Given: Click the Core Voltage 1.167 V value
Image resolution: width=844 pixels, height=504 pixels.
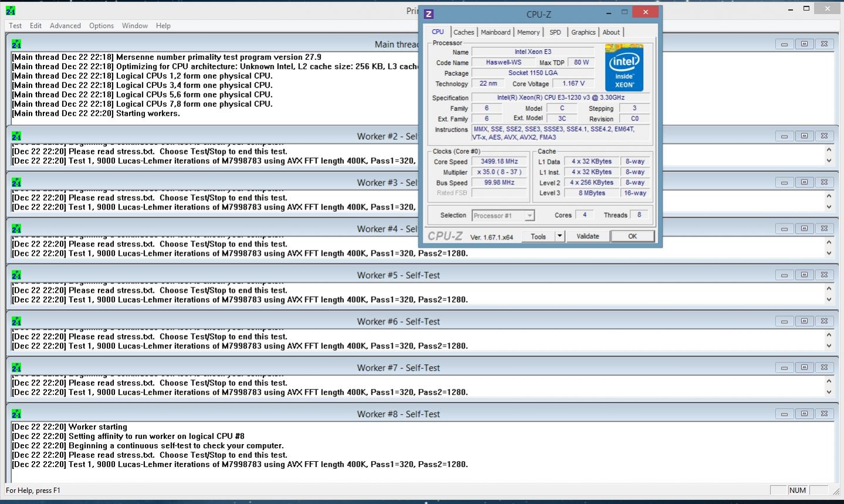Looking at the screenshot, I should (x=573, y=83).
